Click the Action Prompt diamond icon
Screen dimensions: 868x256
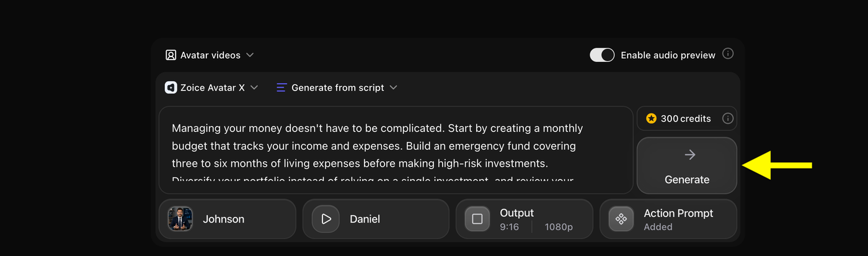621,219
